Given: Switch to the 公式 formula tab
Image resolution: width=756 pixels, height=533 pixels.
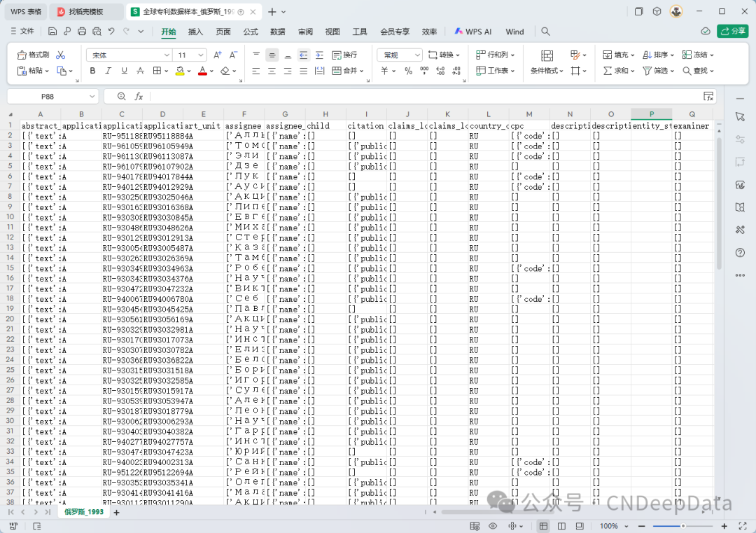Looking at the screenshot, I should point(250,32).
